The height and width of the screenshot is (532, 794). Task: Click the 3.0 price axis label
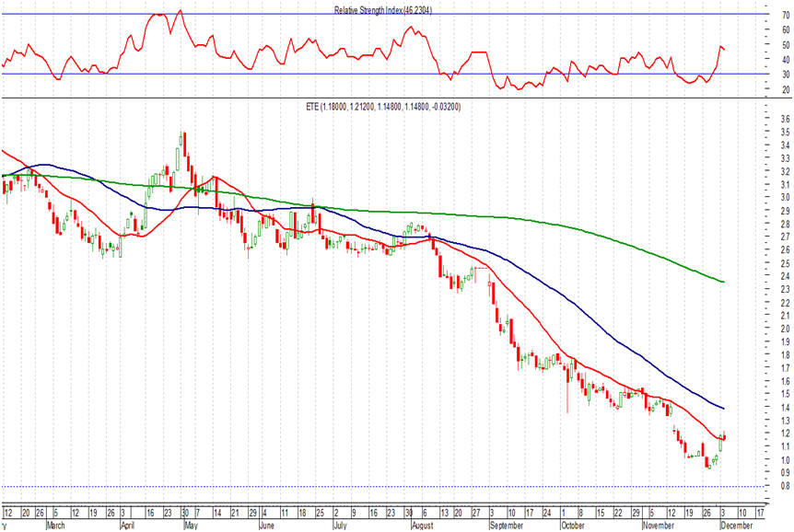pos(785,198)
